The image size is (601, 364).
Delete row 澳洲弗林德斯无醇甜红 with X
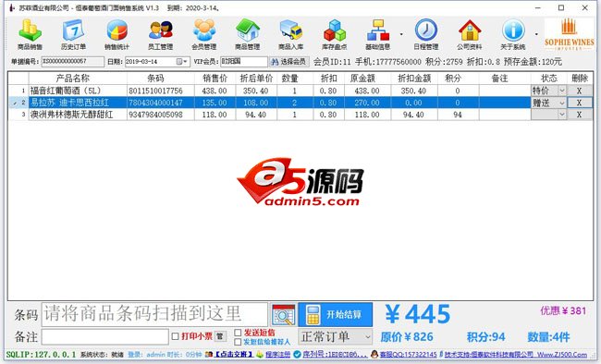click(x=579, y=115)
